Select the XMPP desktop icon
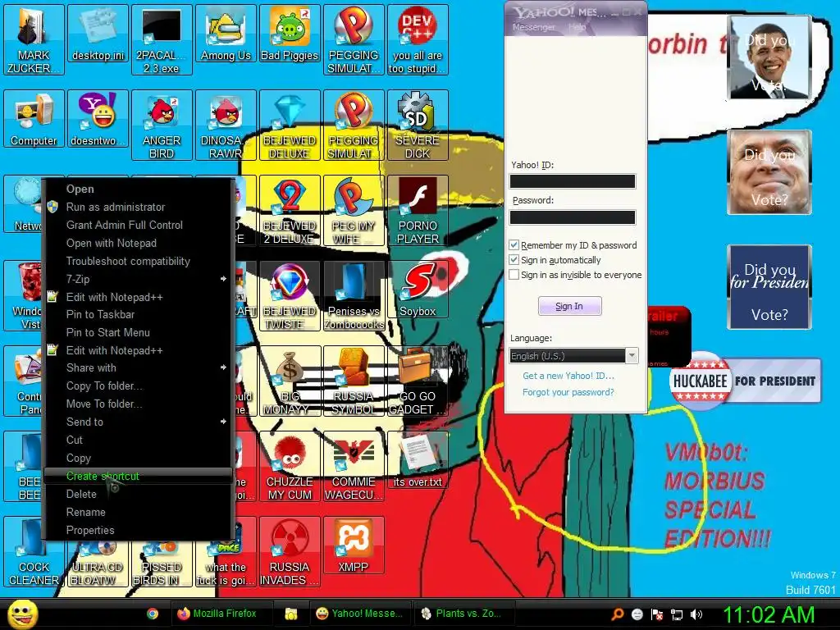The image size is (840, 630). 354,546
